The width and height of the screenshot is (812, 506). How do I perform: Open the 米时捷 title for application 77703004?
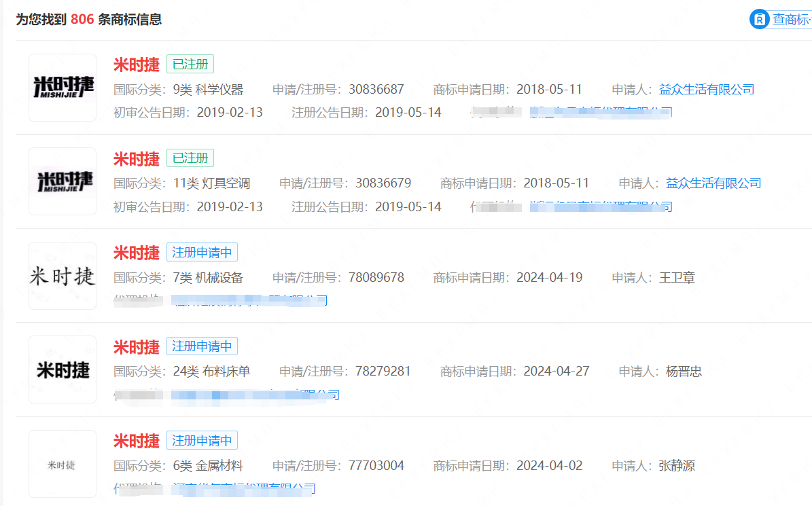pyautogui.click(x=136, y=441)
